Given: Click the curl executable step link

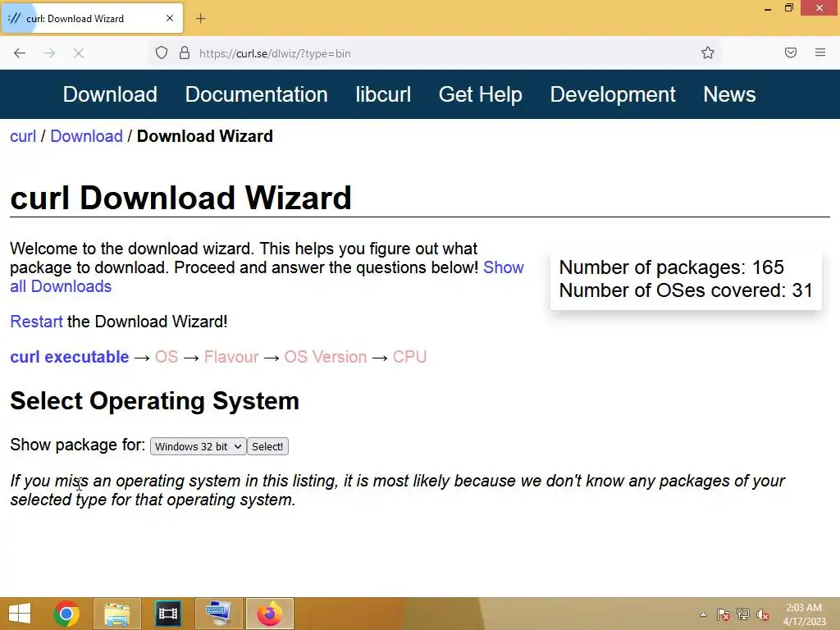Looking at the screenshot, I should click(x=70, y=357).
